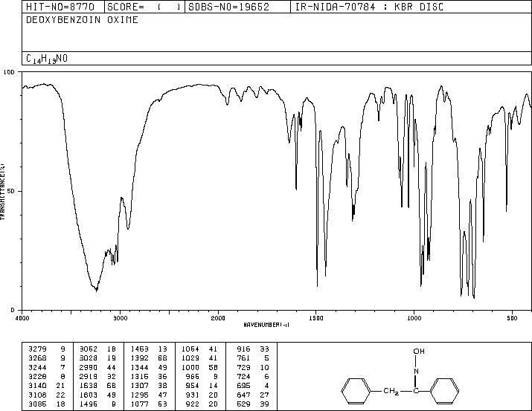Click the WAVENUMBER axis title
Screen dimensions: 532x411
(266, 325)
